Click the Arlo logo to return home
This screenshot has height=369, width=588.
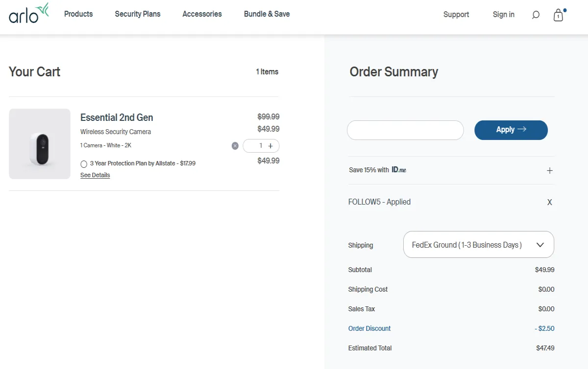(x=28, y=14)
